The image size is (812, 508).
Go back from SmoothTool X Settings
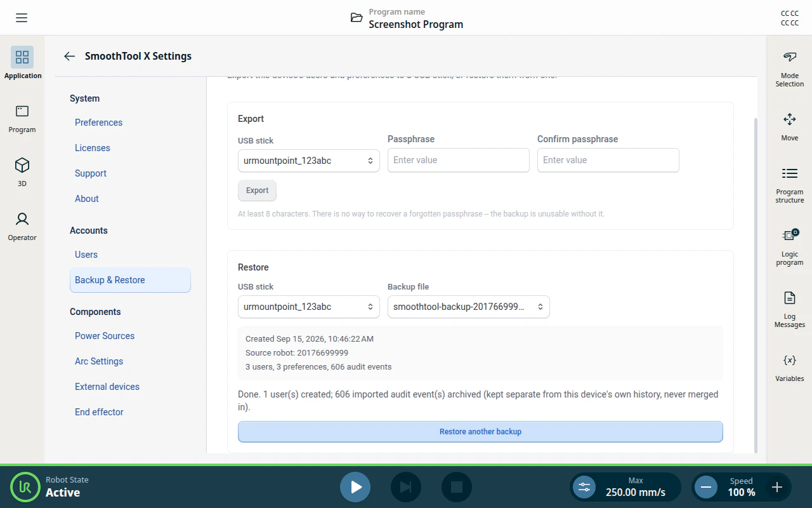click(x=70, y=56)
